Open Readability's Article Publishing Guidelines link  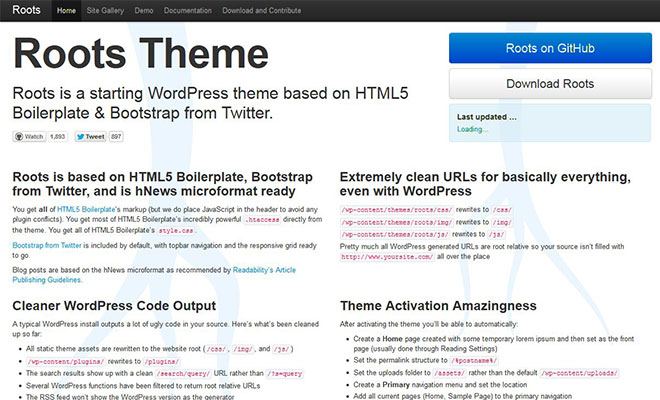154,275
